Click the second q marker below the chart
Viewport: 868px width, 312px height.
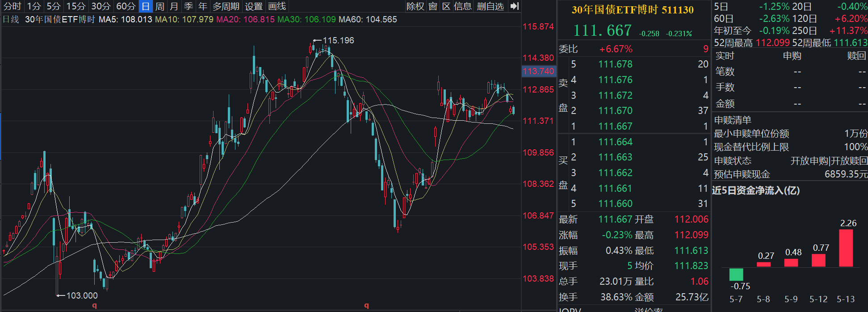click(366, 306)
